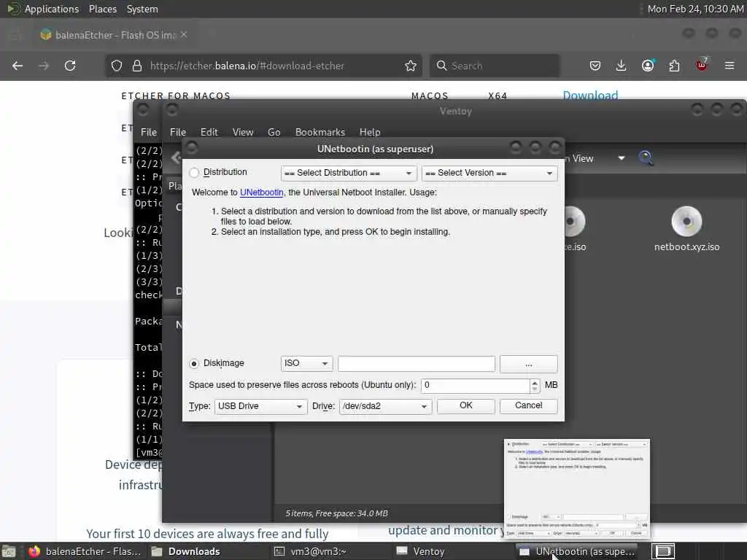Open the Firefox downloads panel

coord(621,66)
